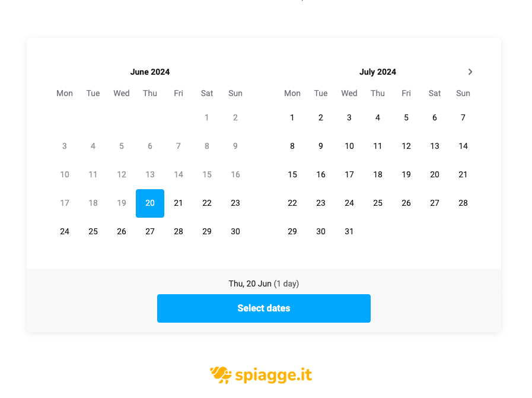
Task: Click the June 2024 month header
Action: tap(150, 72)
